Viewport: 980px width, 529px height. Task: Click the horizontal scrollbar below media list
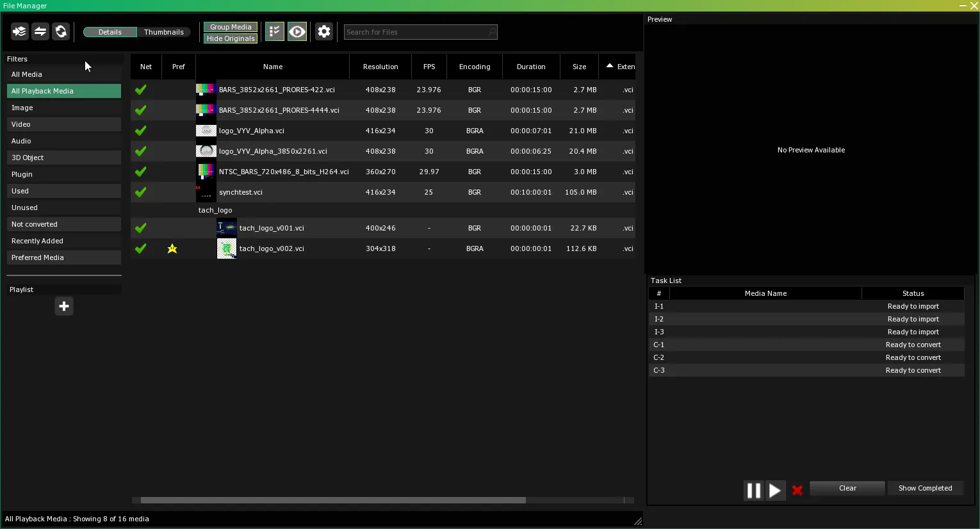(x=333, y=500)
